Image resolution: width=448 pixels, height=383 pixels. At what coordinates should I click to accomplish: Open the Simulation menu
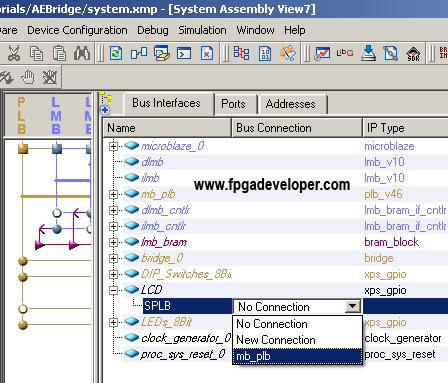pyautogui.click(x=202, y=30)
